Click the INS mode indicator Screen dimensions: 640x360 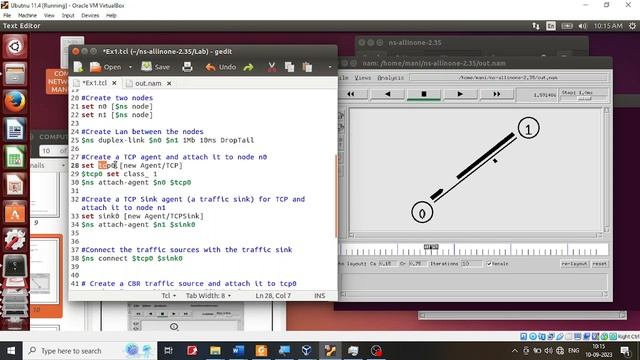tap(320, 296)
